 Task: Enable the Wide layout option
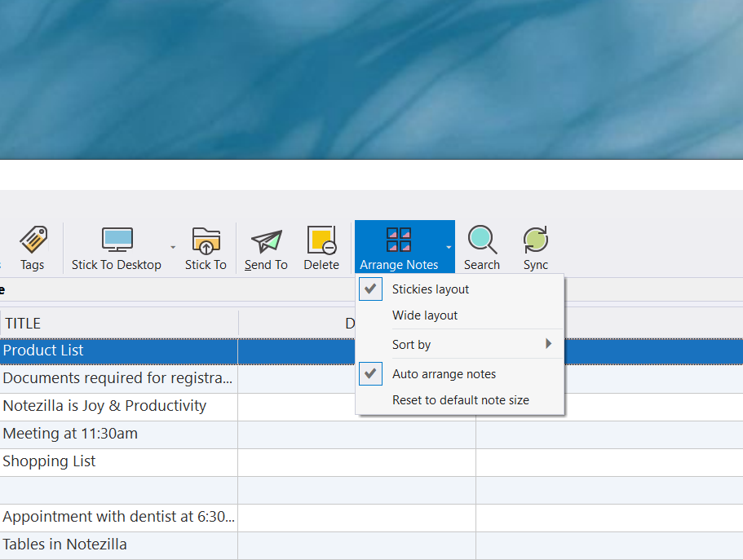[x=425, y=315]
